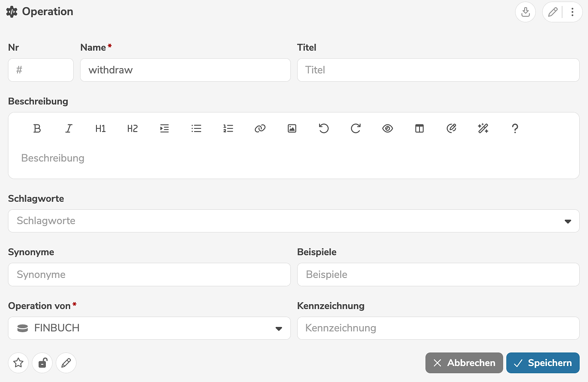Insert a numbered list
The width and height of the screenshot is (588, 382).
pyautogui.click(x=228, y=128)
